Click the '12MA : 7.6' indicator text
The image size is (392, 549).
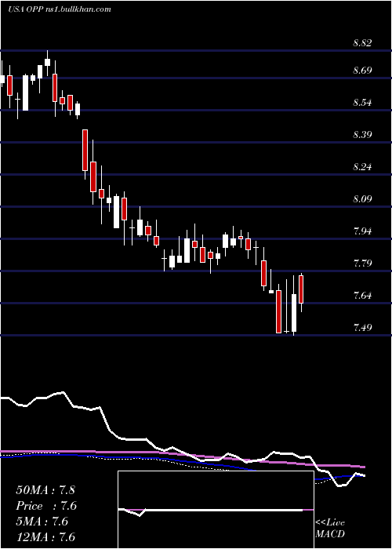click(x=45, y=537)
